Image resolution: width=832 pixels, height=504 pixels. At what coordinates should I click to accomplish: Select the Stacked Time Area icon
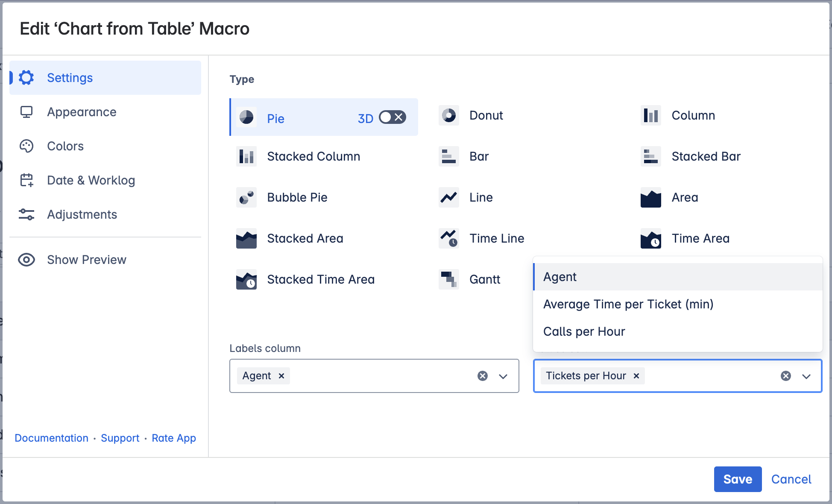point(246,279)
